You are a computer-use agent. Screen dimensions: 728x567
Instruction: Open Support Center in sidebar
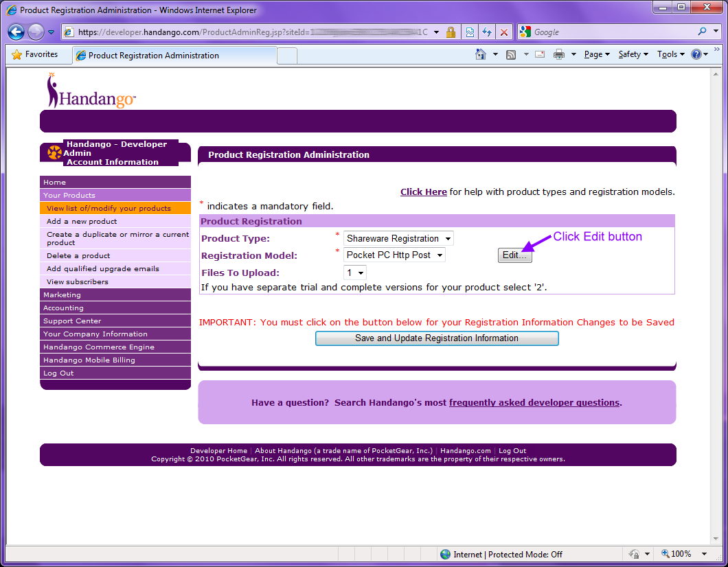click(x=115, y=321)
